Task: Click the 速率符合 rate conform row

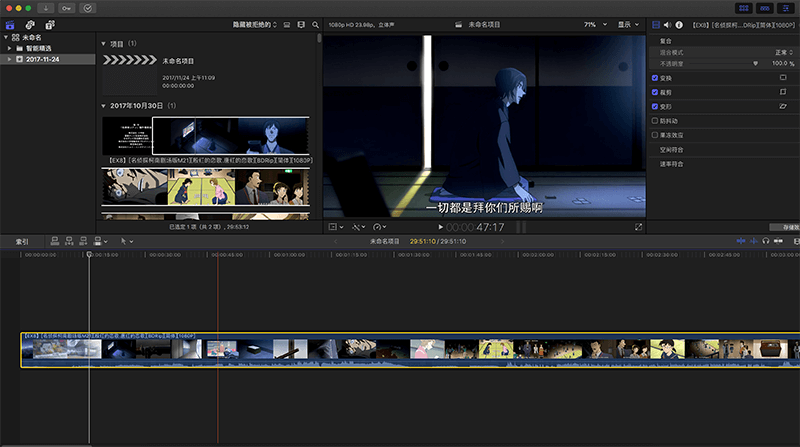Action: pyautogui.click(x=722, y=164)
